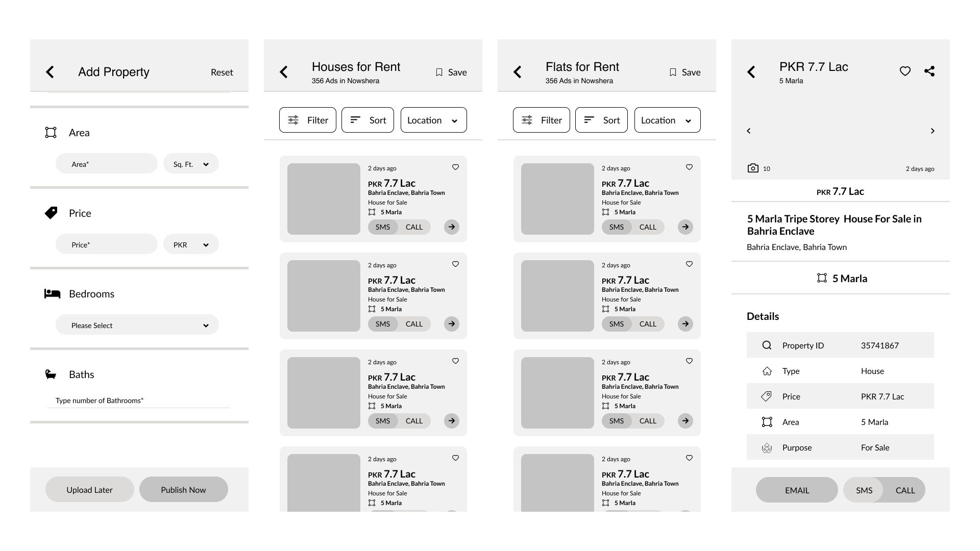Click the camera photo count icon
This screenshot has width=980, height=551.
[x=753, y=168]
